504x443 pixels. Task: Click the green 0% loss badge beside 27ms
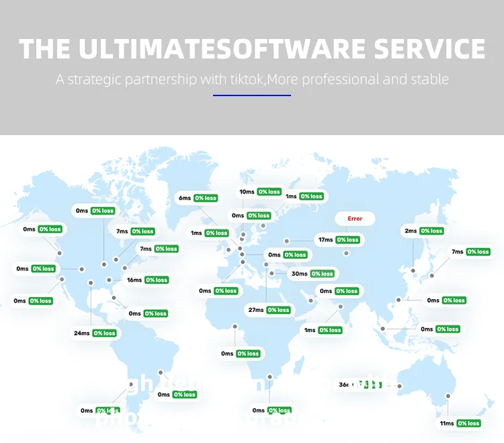[x=278, y=310]
